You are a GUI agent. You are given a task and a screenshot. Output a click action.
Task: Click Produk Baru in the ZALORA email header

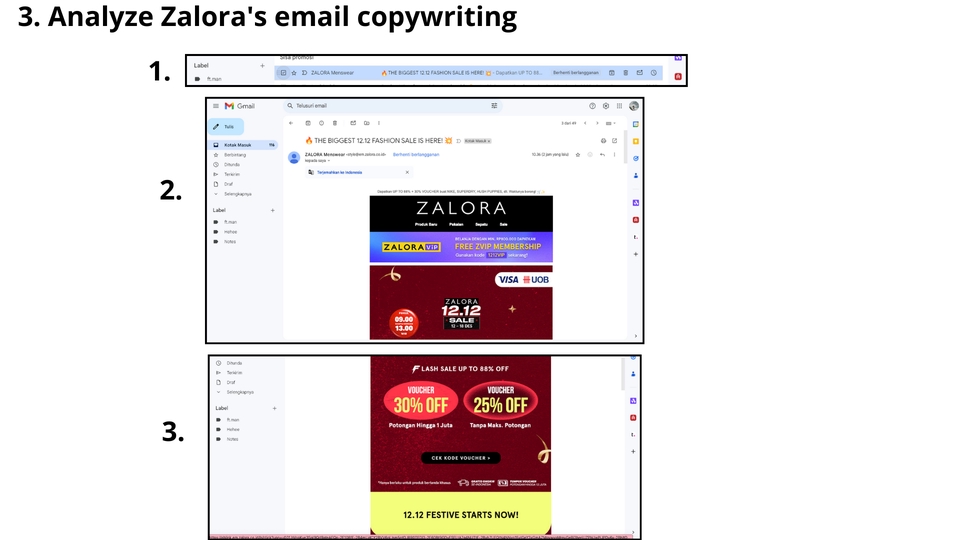point(426,224)
